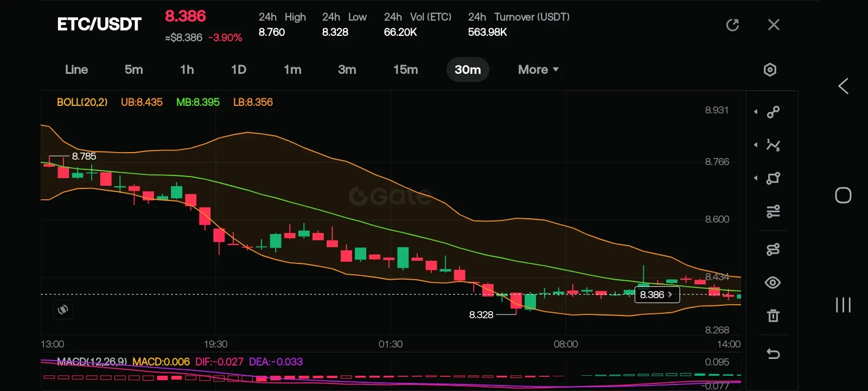Open MACD(12,26,9) indicator settings
Screen dimensions: 868x391
[x=92, y=362]
